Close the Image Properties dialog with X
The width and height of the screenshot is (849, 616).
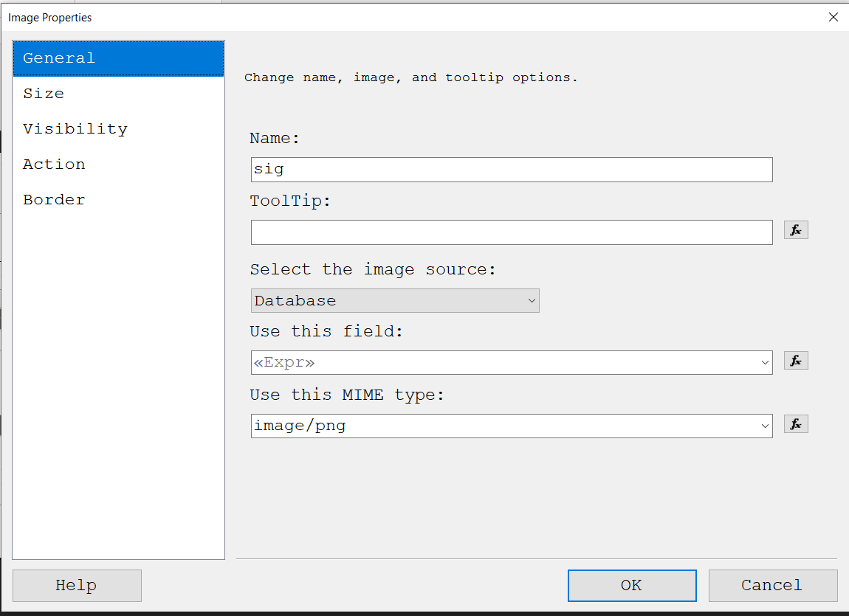point(833,16)
